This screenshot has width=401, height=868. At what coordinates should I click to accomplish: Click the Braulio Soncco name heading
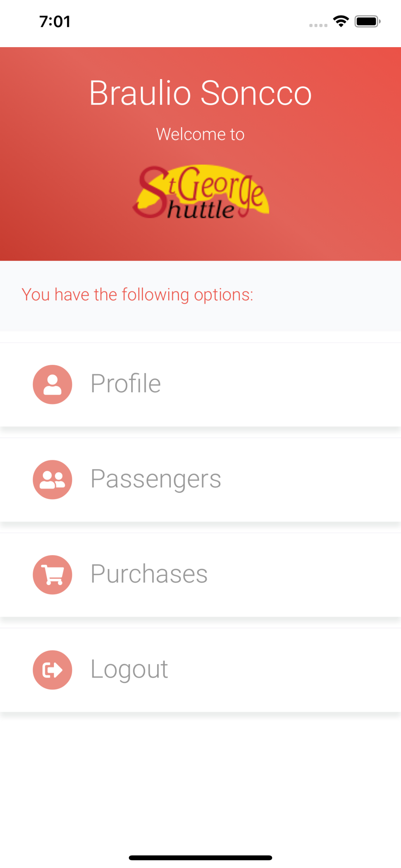(x=200, y=93)
